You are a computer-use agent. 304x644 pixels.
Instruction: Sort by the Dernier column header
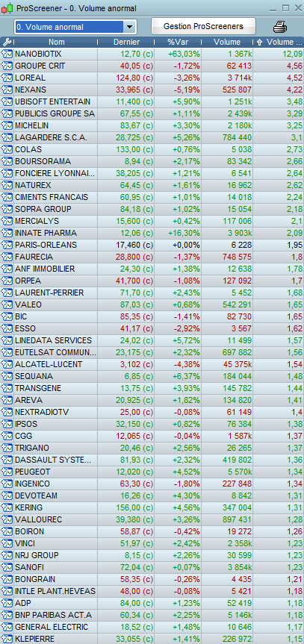pyautogui.click(x=126, y=42)
